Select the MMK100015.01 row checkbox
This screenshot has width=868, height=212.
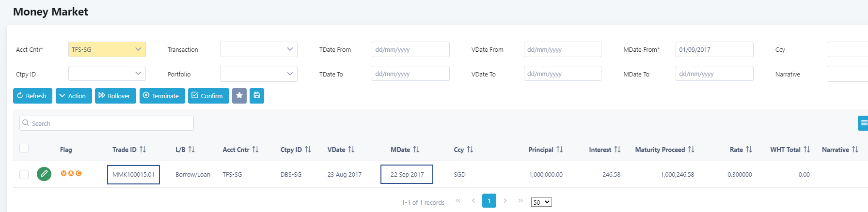coord(24,174)
